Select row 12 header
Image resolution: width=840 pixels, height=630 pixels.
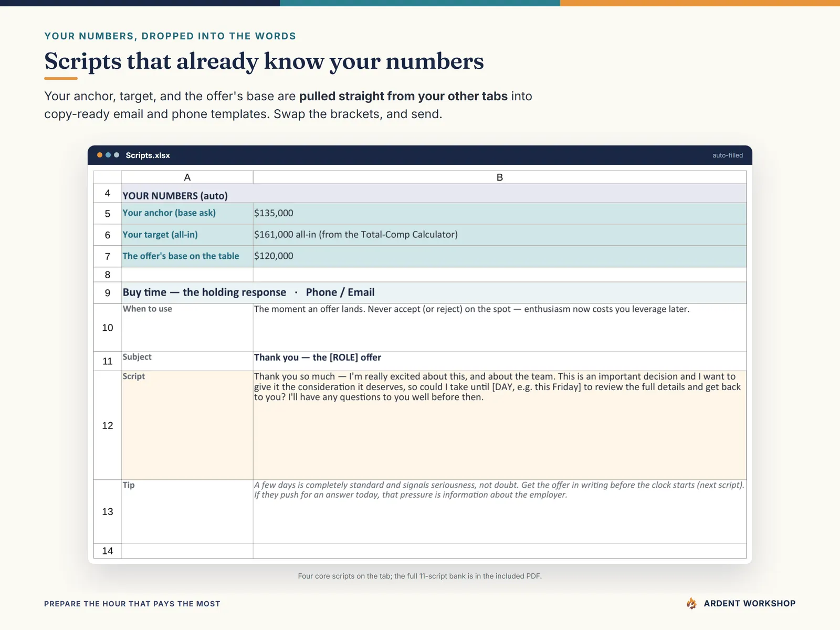click(x=108, y=425)
